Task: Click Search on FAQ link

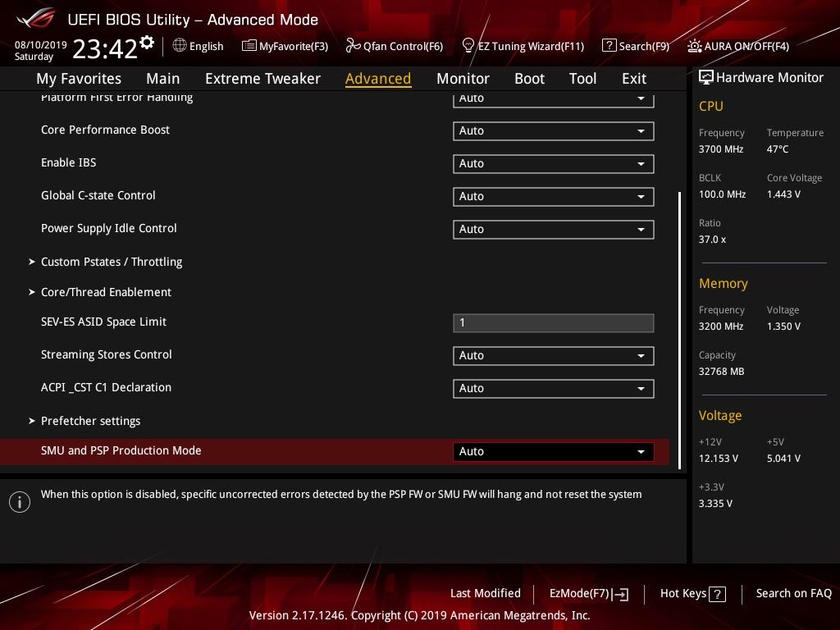Action: (793, 594)
